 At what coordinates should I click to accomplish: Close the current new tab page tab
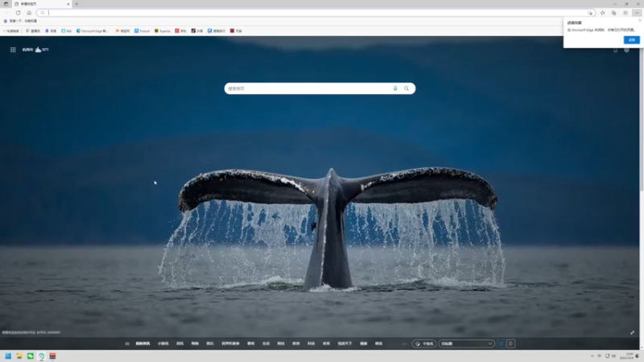point(68,4)
